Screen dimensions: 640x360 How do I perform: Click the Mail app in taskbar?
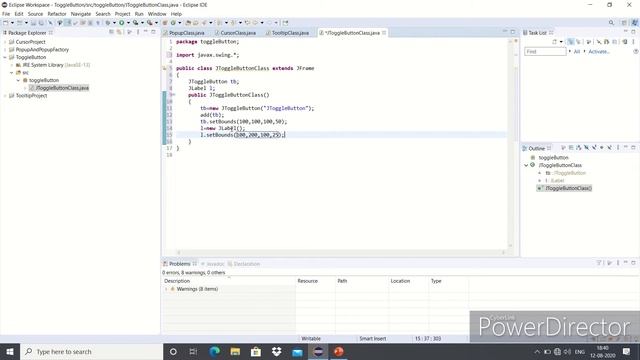(x=298, y=351)
